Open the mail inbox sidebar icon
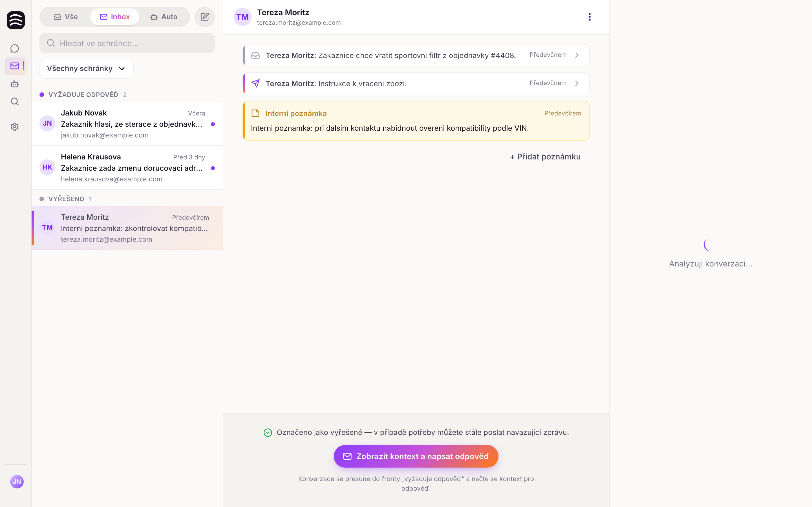Image resolution: width=812 pixels, height=507 pixels. (14, 66)
